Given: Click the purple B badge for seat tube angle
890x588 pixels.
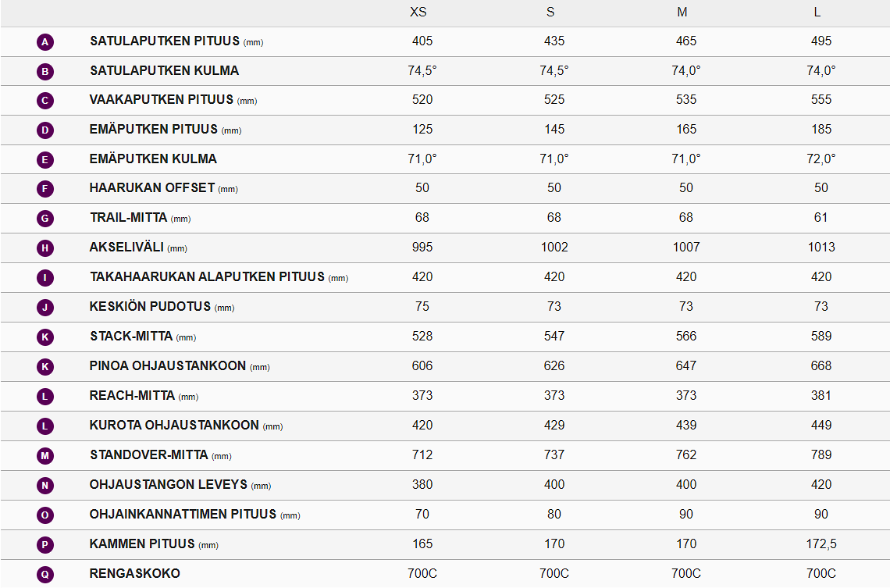Looking at the screenshot, I should point(45,72).
